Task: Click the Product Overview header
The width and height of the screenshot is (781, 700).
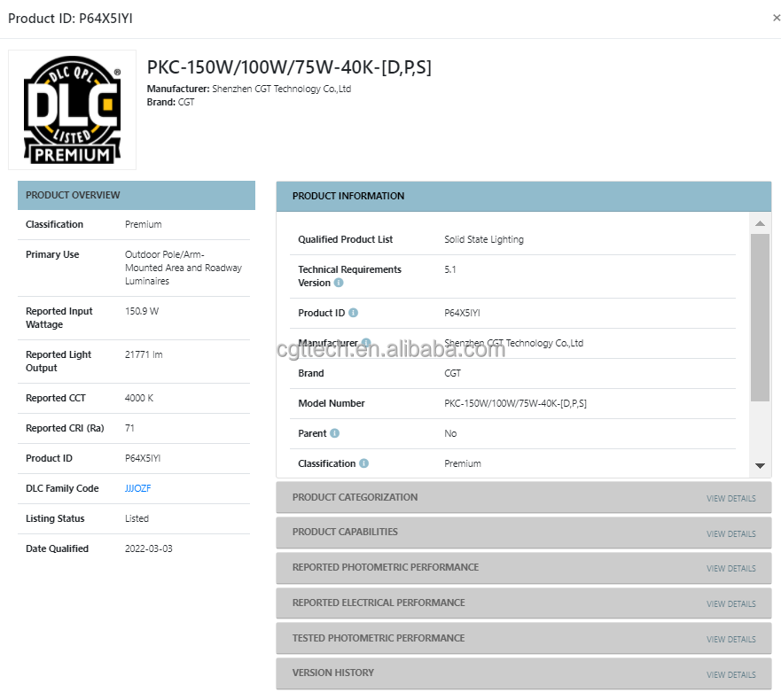Action: click(137, 195)
